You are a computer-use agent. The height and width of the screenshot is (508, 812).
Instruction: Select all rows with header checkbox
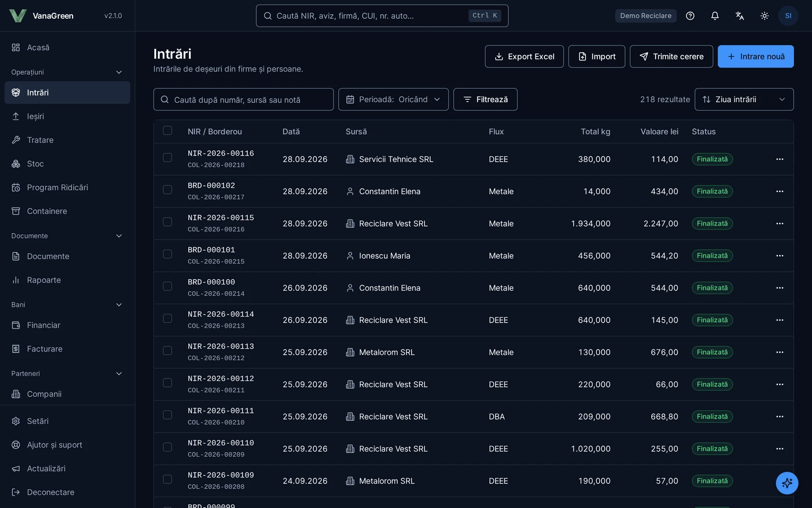coord(167,131)
